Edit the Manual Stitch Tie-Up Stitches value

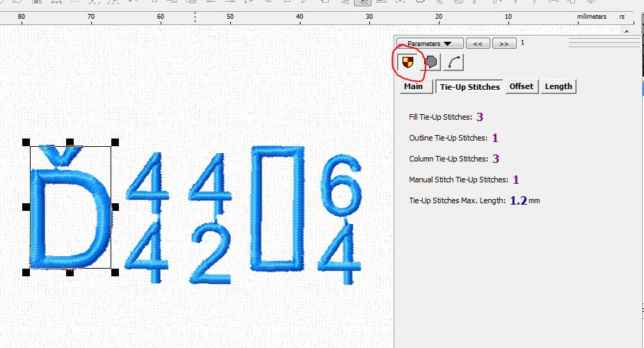tap(516, 180)
